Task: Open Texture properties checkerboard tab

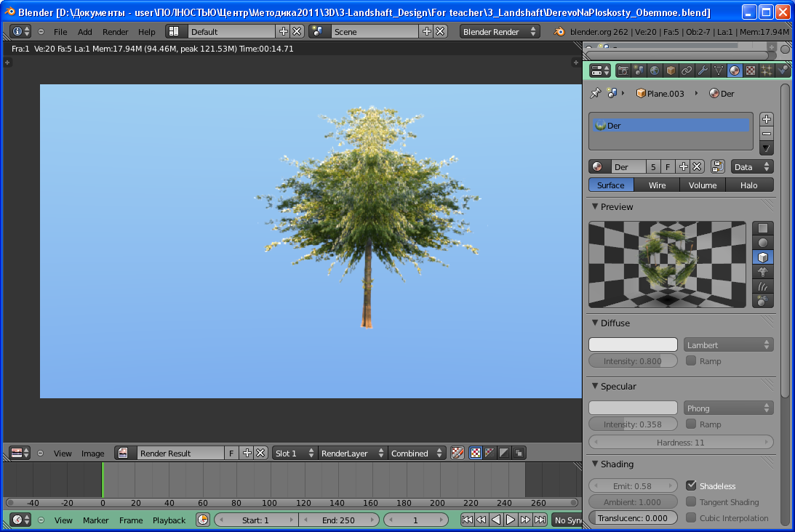Action: 751,70
